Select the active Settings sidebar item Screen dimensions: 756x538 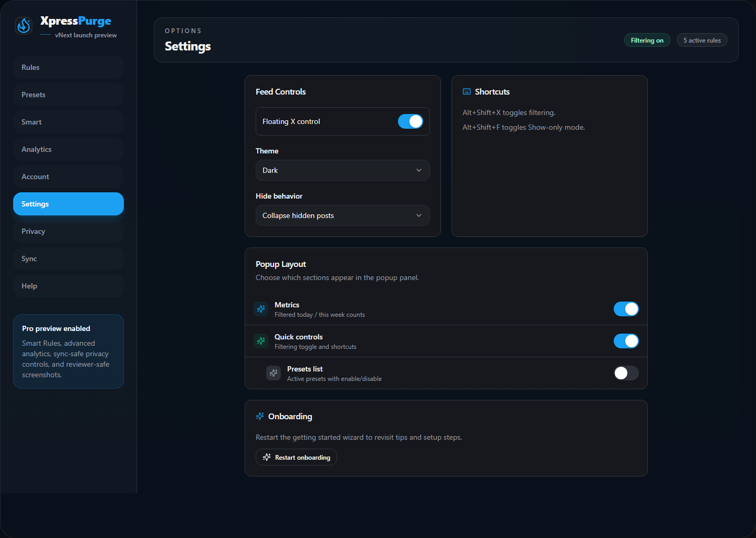pyautogui.click(x=68, y=204)
